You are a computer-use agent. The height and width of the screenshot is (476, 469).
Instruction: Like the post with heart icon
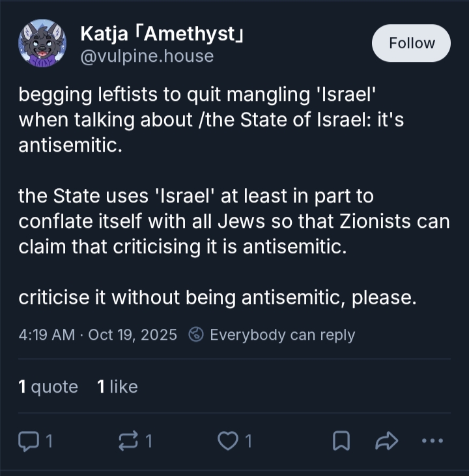click(227, 442)
